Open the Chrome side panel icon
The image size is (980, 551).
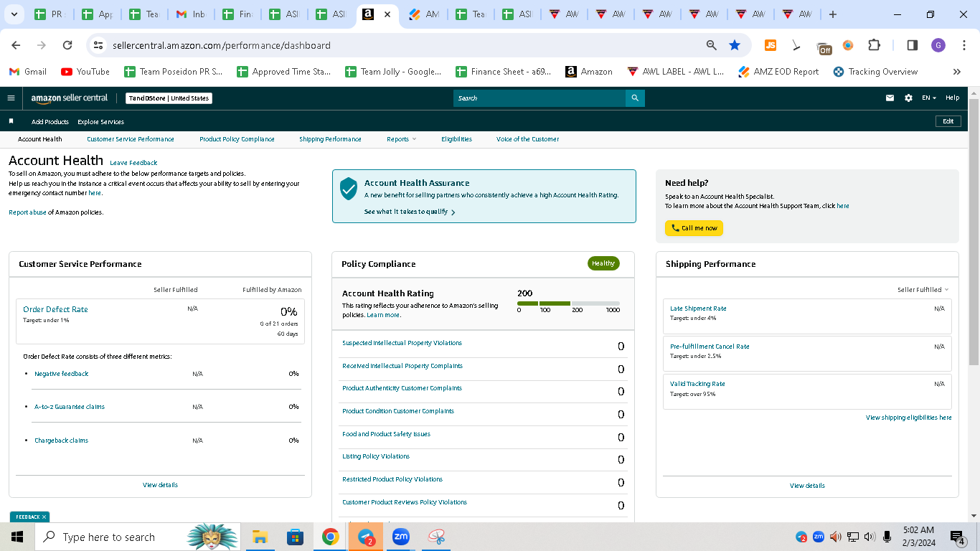pyautogui.click(x=913, y=45)
